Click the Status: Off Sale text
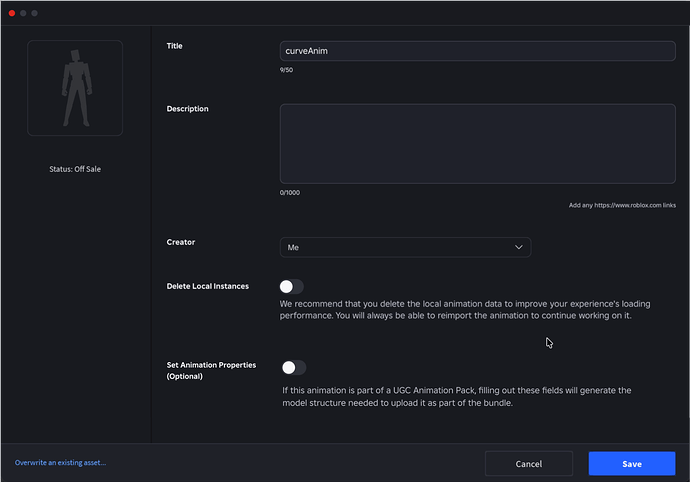Screen dimensions: 690x482 point(75,169)
